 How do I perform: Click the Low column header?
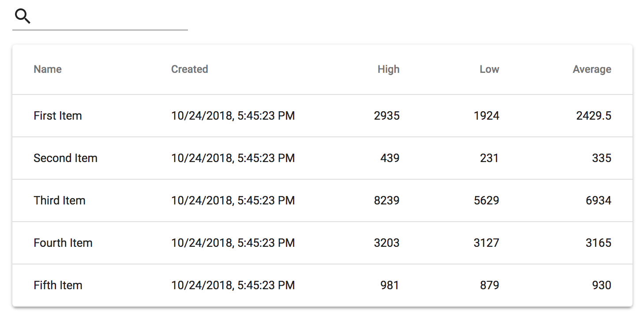tap(489, 69)
